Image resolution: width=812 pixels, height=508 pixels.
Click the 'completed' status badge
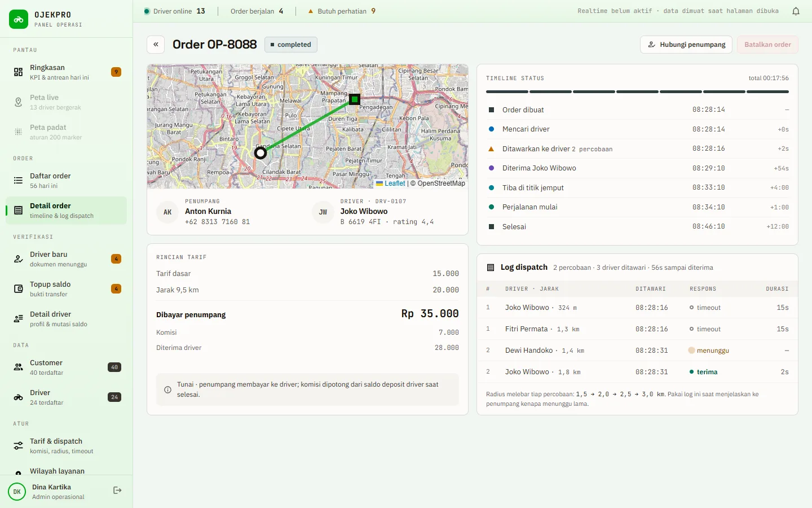click(x=291, y=45)
